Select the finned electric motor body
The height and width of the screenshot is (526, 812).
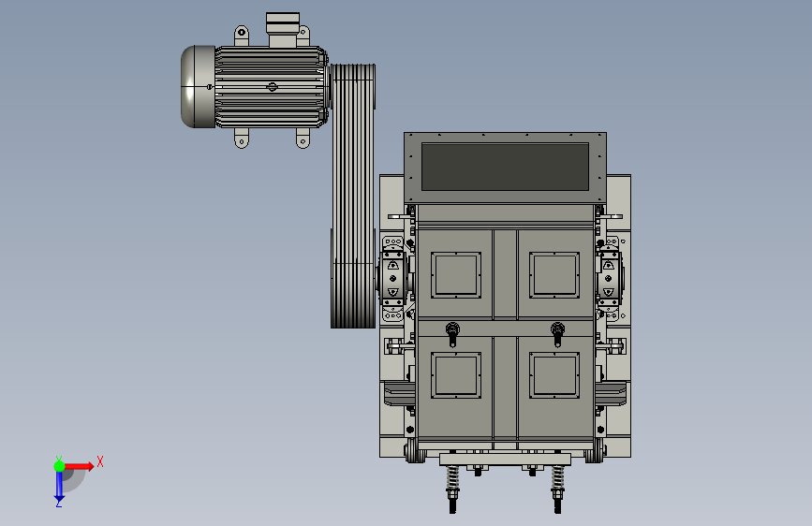(x=271, y=87)
